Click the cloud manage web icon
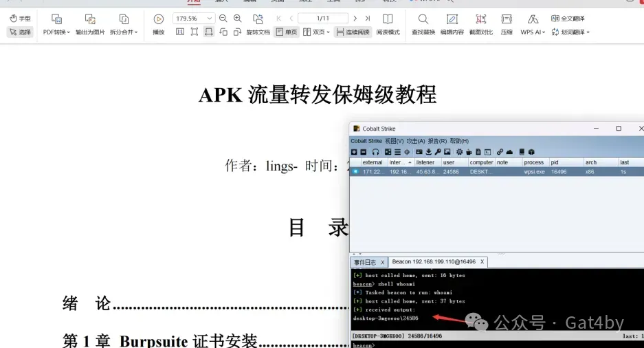The height and width of the screenshot is (348, 644). click(509, 152)
